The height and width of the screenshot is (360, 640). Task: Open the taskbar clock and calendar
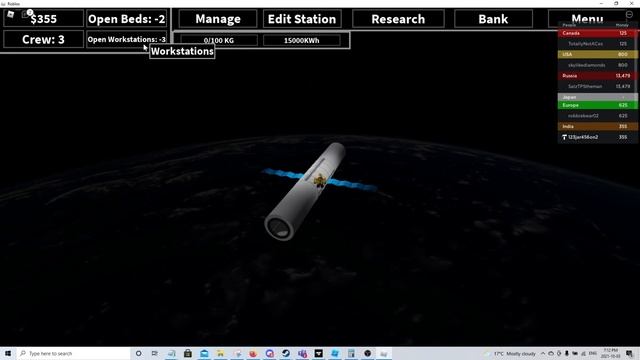pos(611,353)
